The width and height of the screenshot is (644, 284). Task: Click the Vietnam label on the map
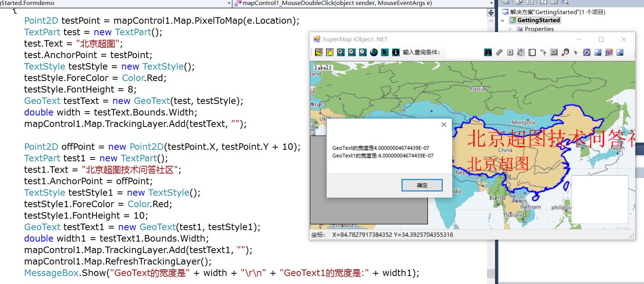tap(530, 207)
